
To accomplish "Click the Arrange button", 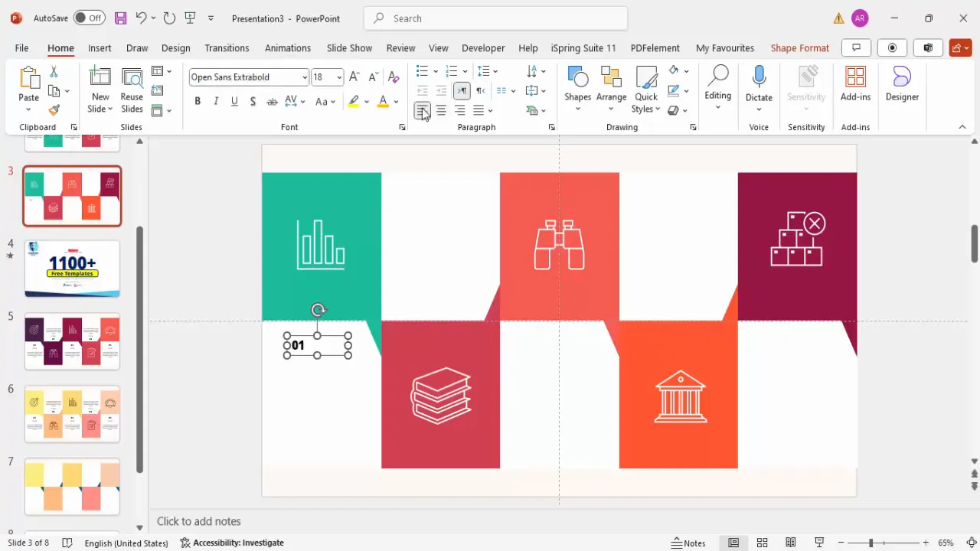I will coord(611,90).
